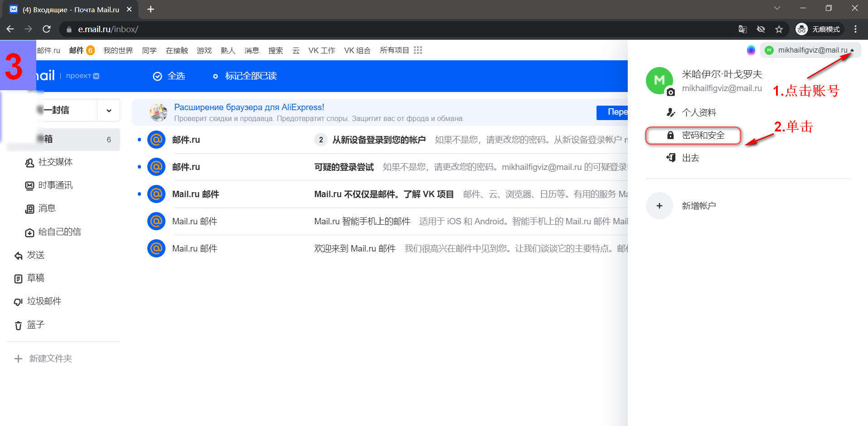Screen dimensions: 868x426
Task: Open the Chrome three-dot menu
Action: (x=855, y=29)
